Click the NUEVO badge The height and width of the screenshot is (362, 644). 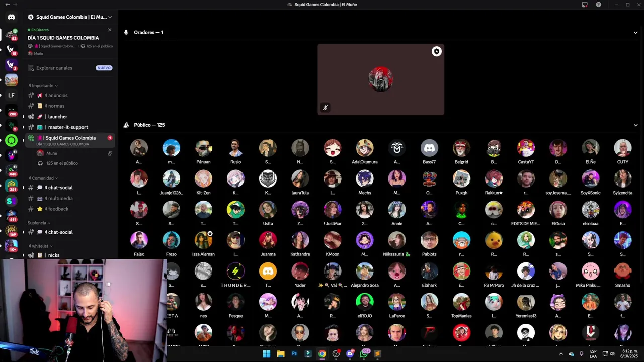[x=104, y=68]
